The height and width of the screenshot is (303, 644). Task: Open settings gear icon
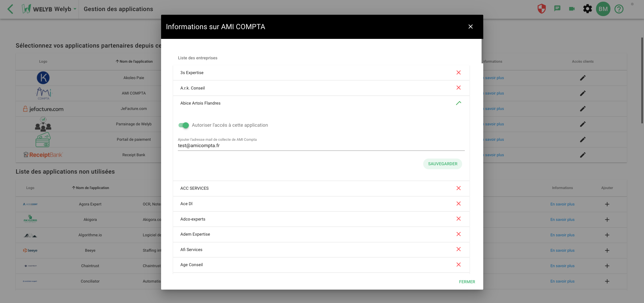(588, 9)
